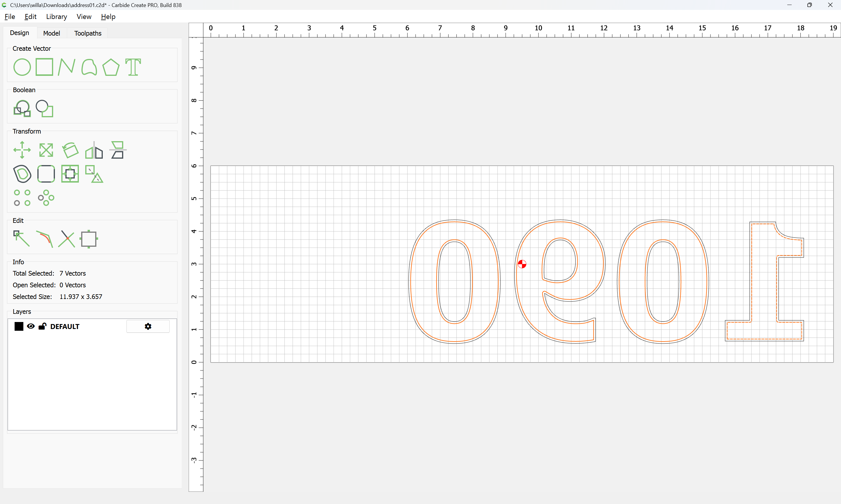Image resolution: width=841 pixels, height=504 pixels.
Task: Select the Polyline vector tool
Action: pos(66,67)
